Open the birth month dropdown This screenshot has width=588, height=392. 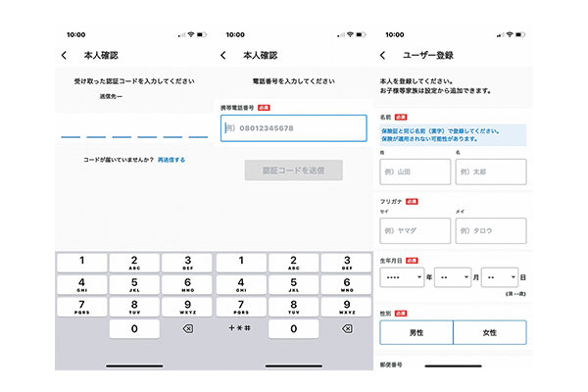coord(453,277)
